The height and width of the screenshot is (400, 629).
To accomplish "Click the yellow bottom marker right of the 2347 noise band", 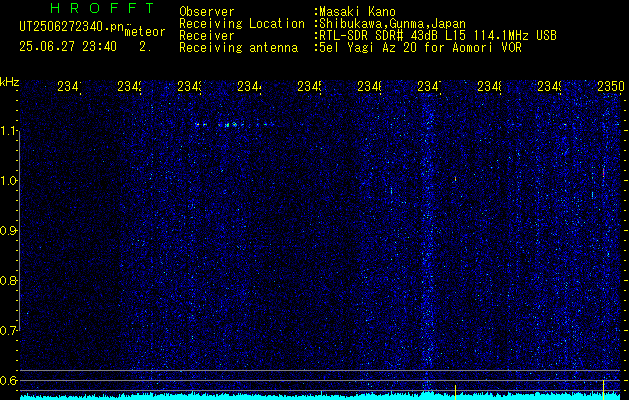I will pos(455,392).
